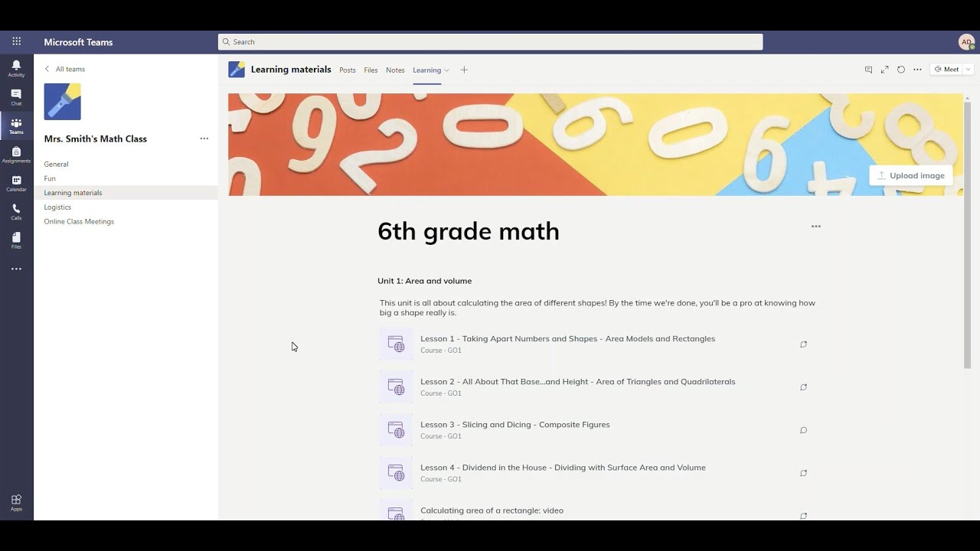Expand the tab to full screen
980x551 pixels.
tap(884, 70)
